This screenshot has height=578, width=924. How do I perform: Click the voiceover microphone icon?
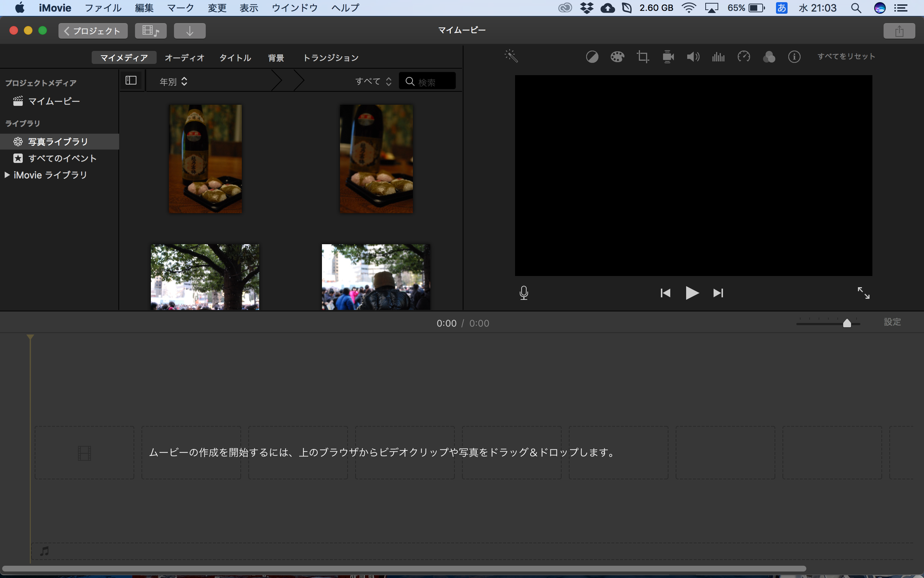(x=524, y=293)
